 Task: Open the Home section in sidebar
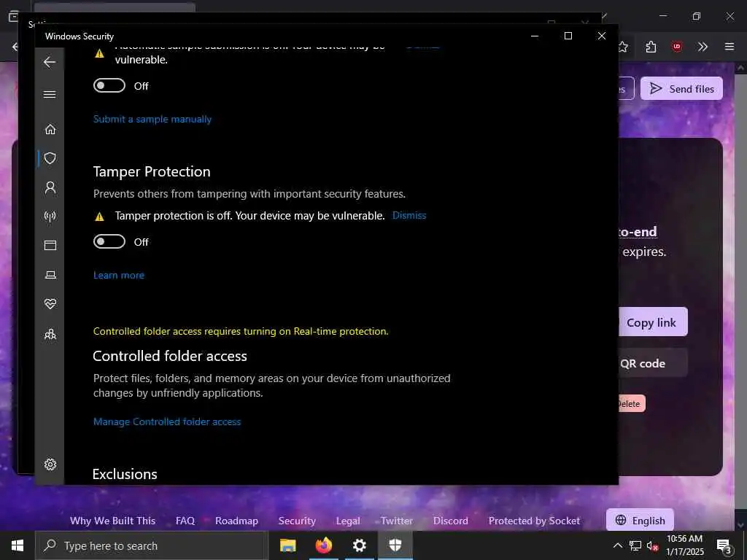(50, 130)
